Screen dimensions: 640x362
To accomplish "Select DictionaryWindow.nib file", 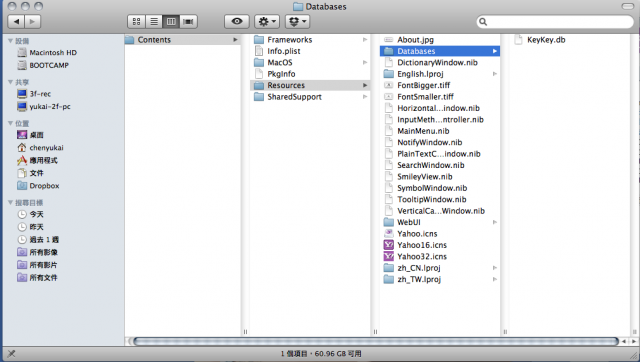I will (x=440, y=62).
